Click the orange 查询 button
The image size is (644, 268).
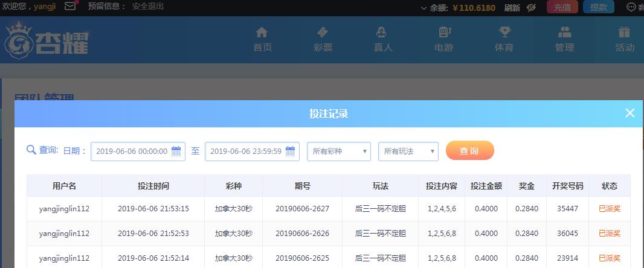(470, 151)
